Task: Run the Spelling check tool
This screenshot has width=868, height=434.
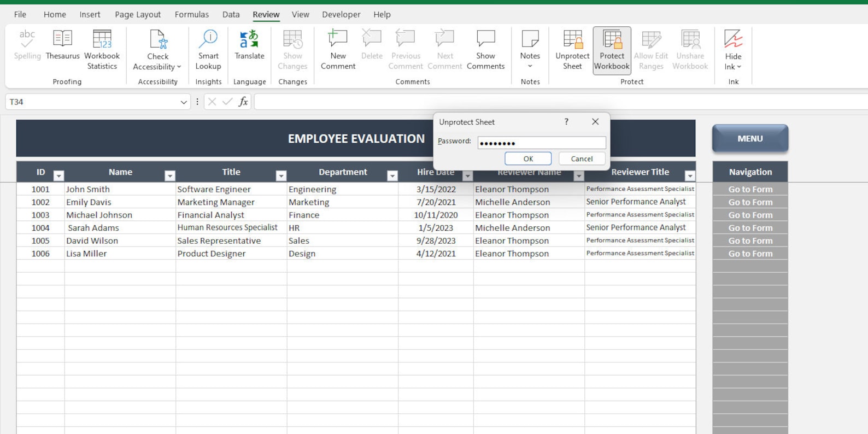Action: pos(27,45)
